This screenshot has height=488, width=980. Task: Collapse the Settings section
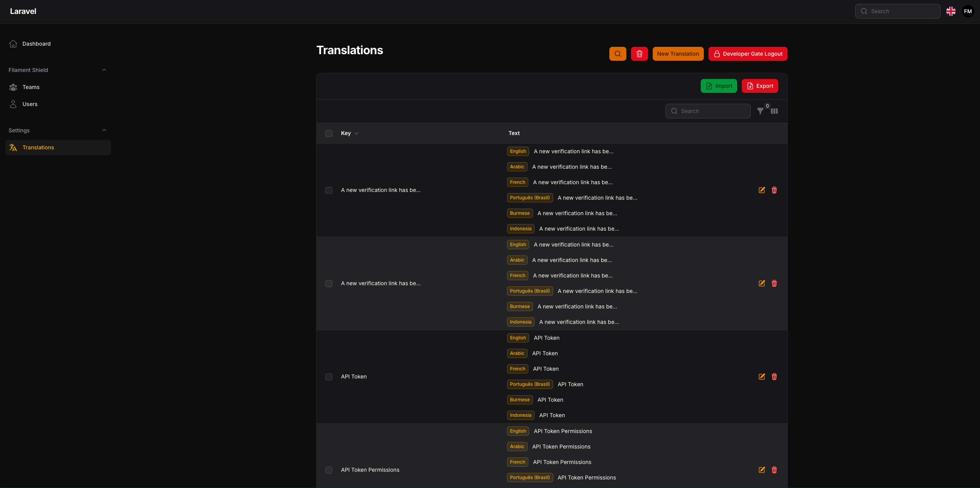coord(104,130)
